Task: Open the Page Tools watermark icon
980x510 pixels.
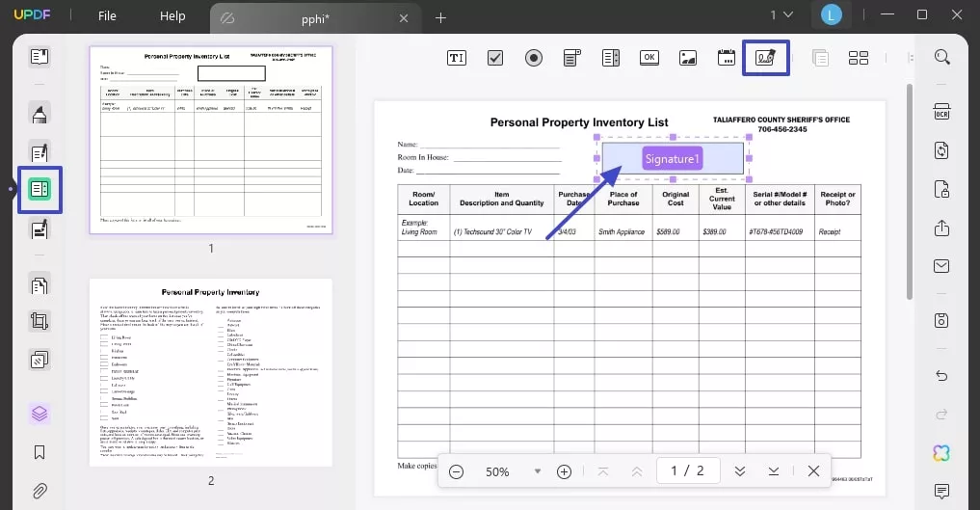Action: (40, 360)
